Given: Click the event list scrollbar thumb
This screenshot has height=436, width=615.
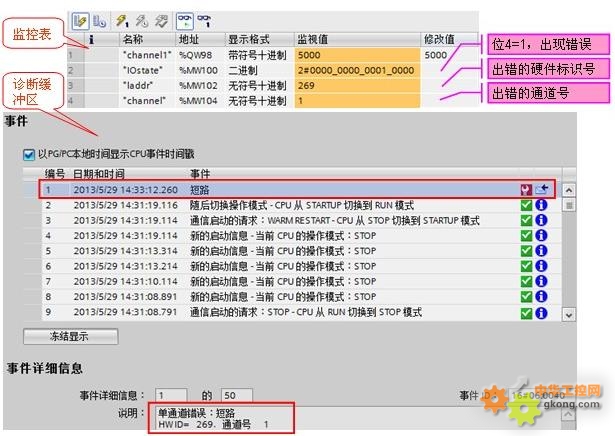Looking at the screenshot, I should point(569,205).
